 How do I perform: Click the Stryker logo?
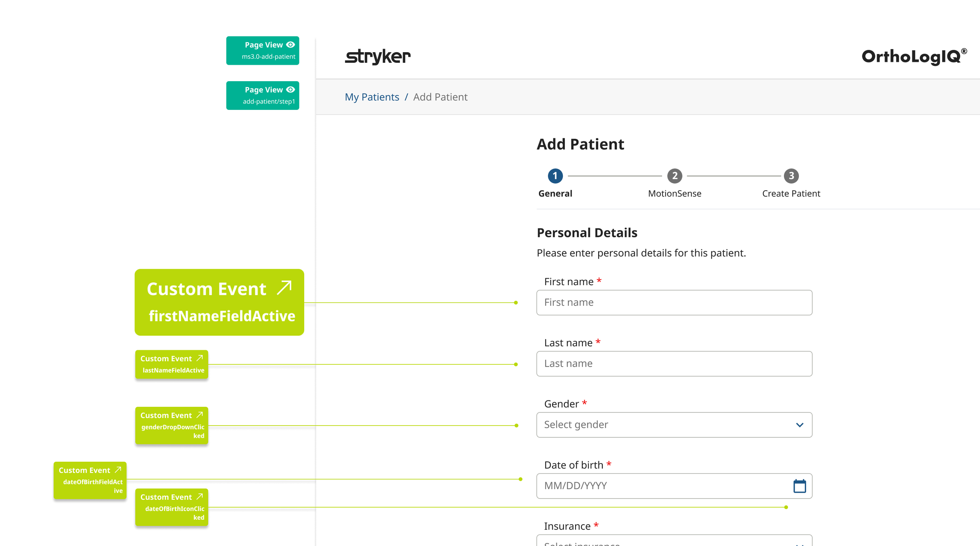(x=377, y=56)
